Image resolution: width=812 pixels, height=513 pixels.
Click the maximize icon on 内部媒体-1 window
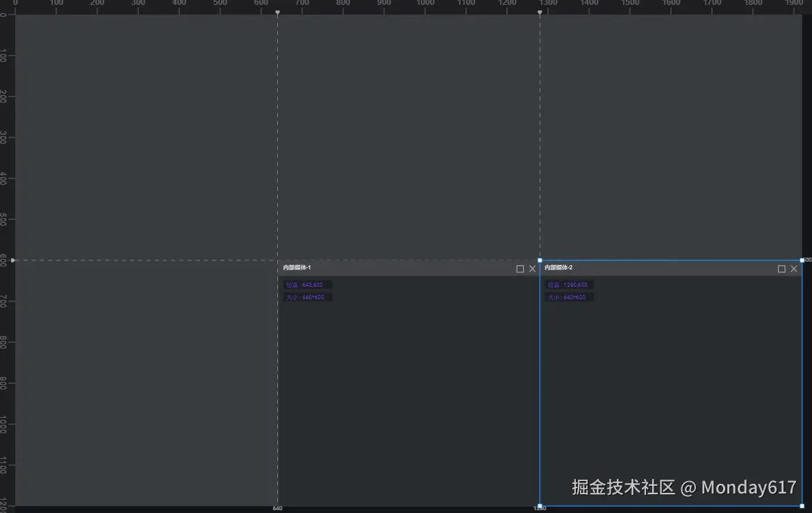click(x=520, y=269)
